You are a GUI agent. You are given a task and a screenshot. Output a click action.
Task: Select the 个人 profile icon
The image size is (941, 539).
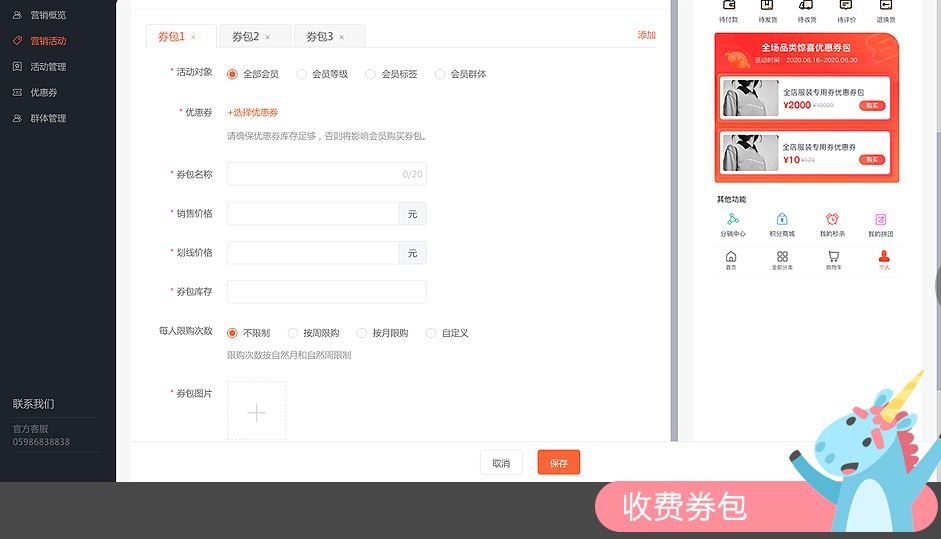pyautogui.click(x=883, y=258)
